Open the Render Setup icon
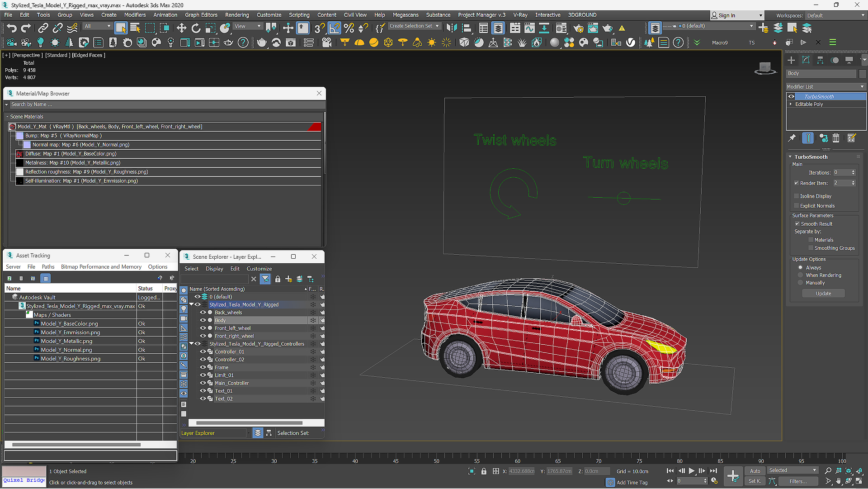 (578, 28)
